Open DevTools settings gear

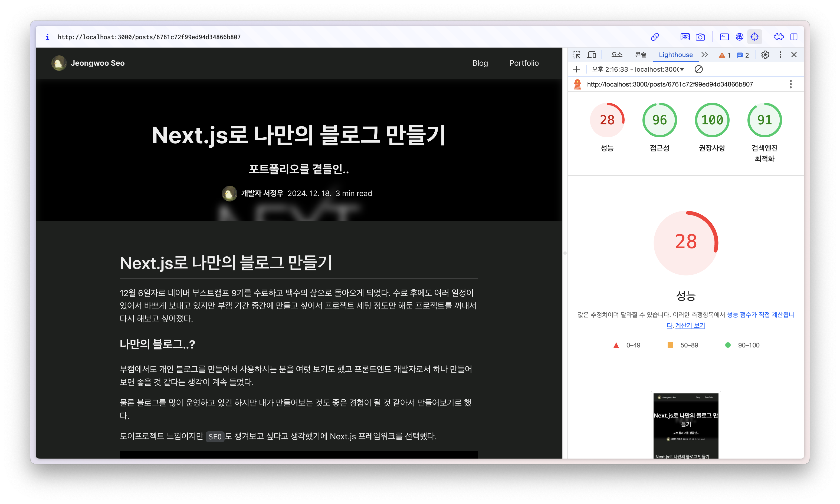(x=765, y=54)
